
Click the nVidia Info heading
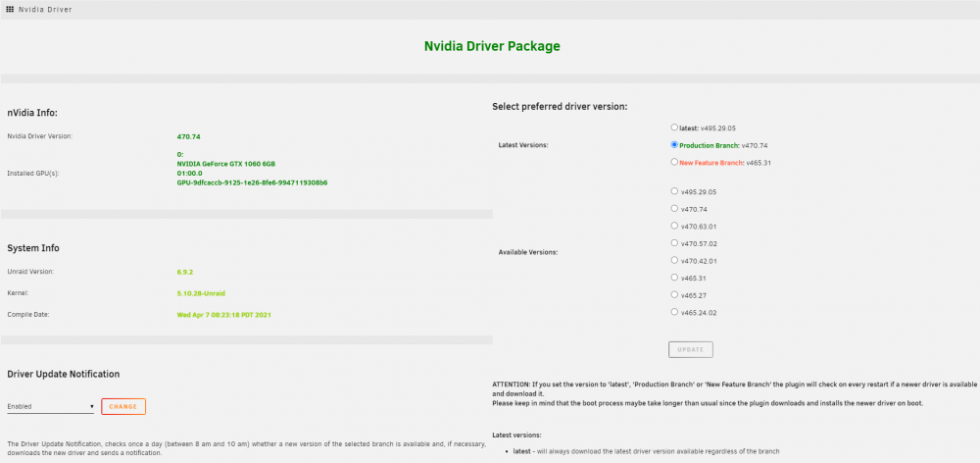[x=32, y=113]
